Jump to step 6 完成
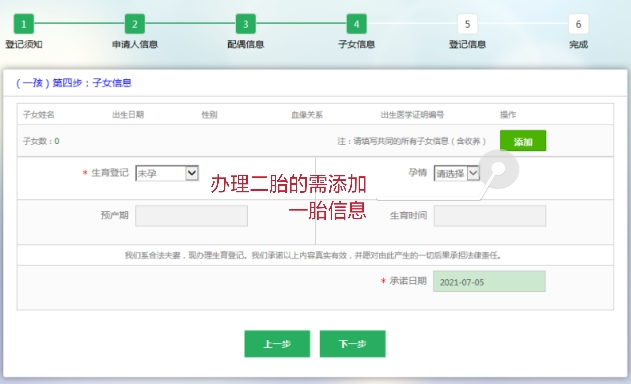The height and width of the screenshot is (384, 631). coord(578,24)
